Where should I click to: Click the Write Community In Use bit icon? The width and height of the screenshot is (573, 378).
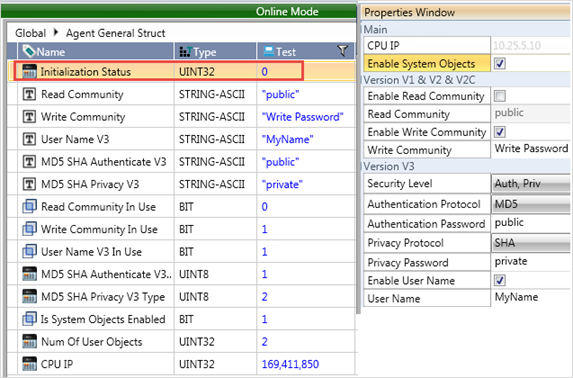click(x=29, y=229)
